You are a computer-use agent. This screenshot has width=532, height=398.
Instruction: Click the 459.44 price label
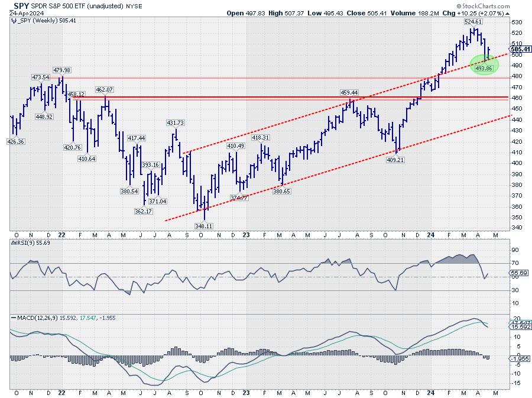coord(349,93)
